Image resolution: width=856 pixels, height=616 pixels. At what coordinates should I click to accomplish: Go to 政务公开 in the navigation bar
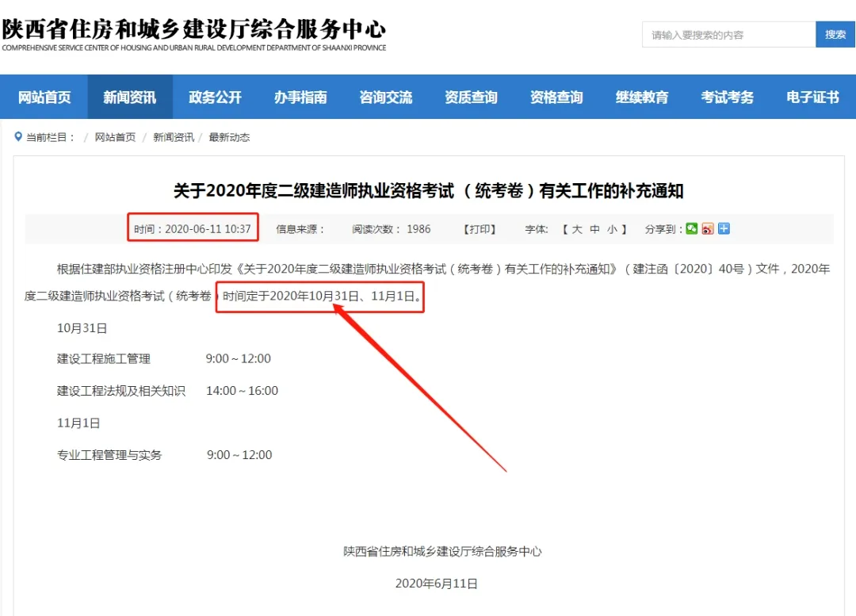click(x=215, y=98)
